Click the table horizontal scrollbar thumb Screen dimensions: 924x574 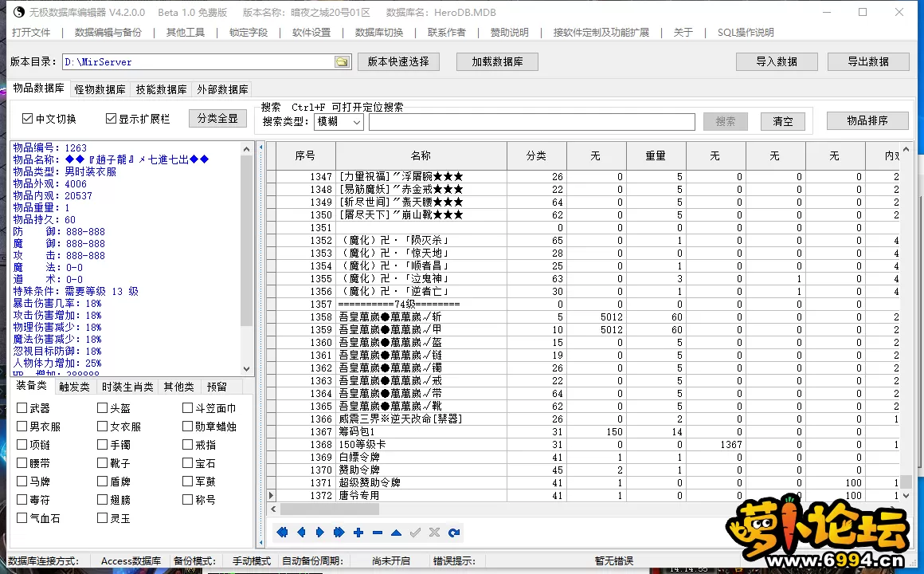pos(330,509)
